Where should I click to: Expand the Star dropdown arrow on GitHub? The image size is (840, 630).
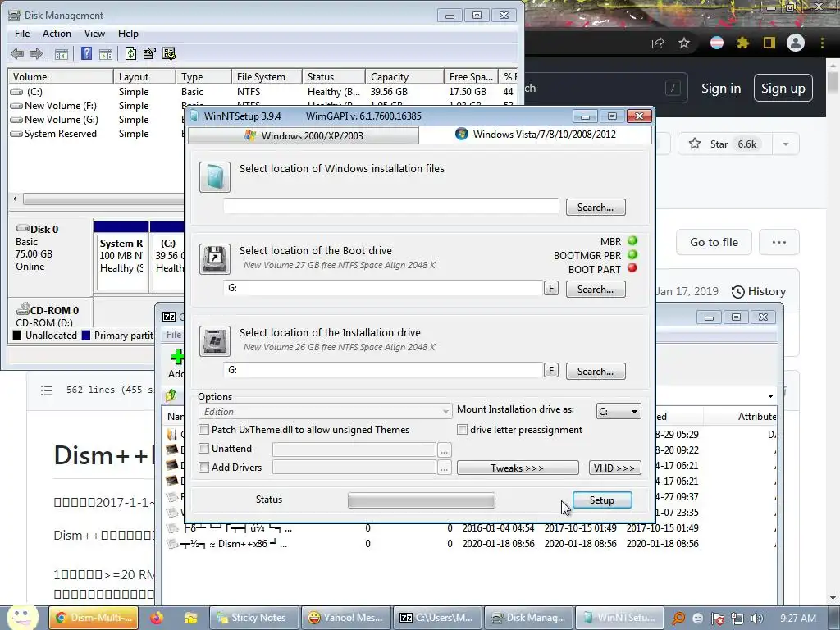tap(785, 144)
